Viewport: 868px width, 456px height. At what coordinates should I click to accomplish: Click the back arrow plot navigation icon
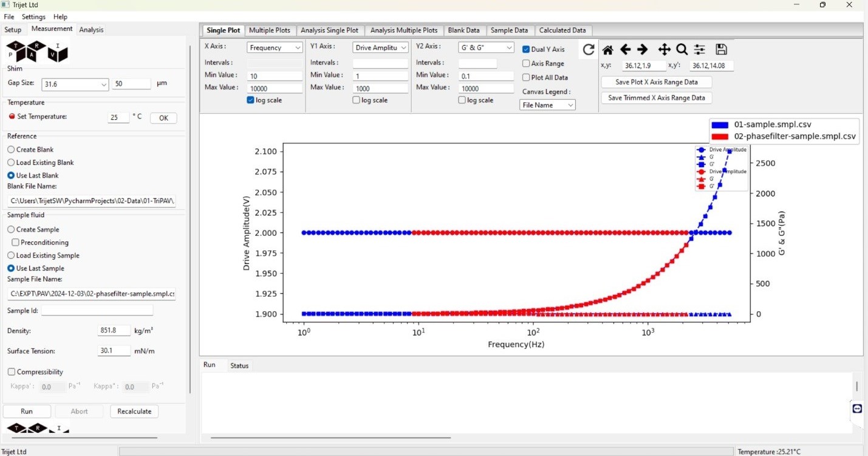pos(625,50)
